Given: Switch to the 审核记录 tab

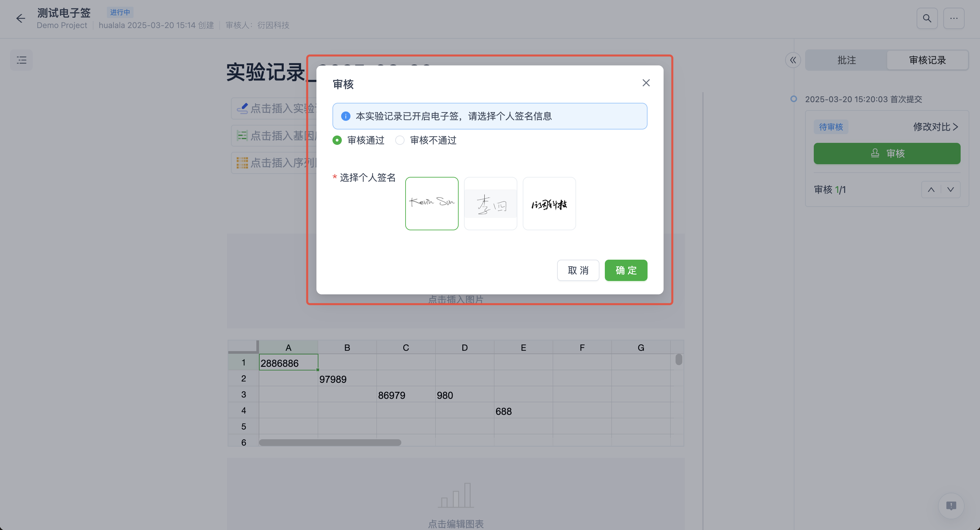Looking at the screenshot, I should [x=927, y=60].
